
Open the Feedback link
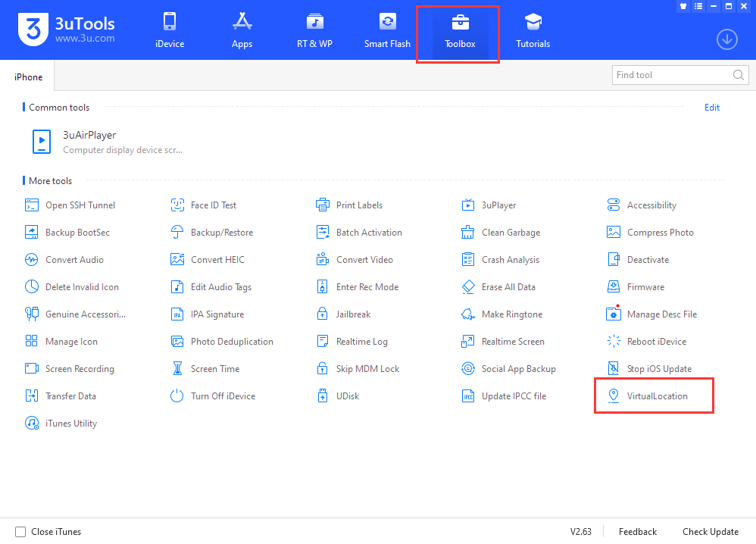pyautogui.click(x=637, y=532)
